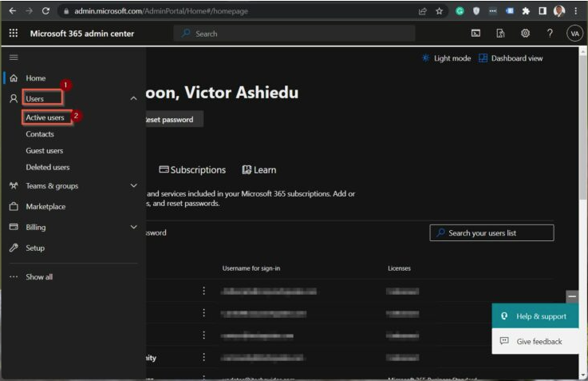
Task: Switch to Dashboard view
Action: 511,58
